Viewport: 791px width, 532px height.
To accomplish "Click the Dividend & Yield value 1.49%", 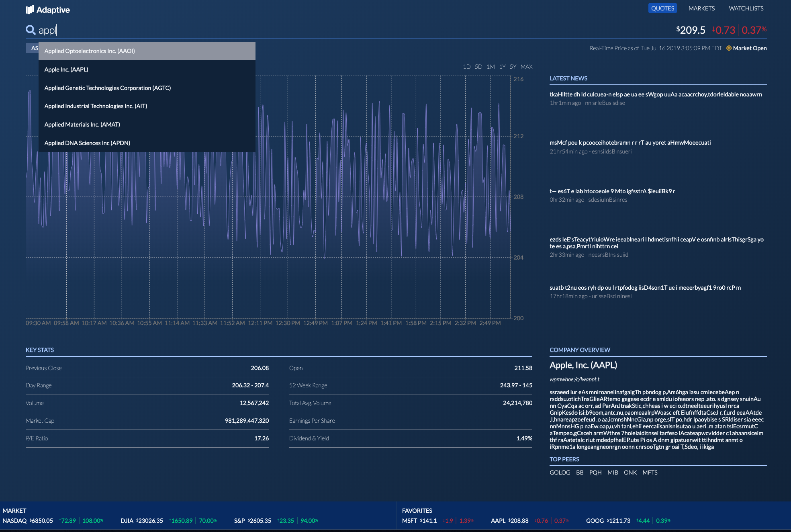I will pos(524,438).
